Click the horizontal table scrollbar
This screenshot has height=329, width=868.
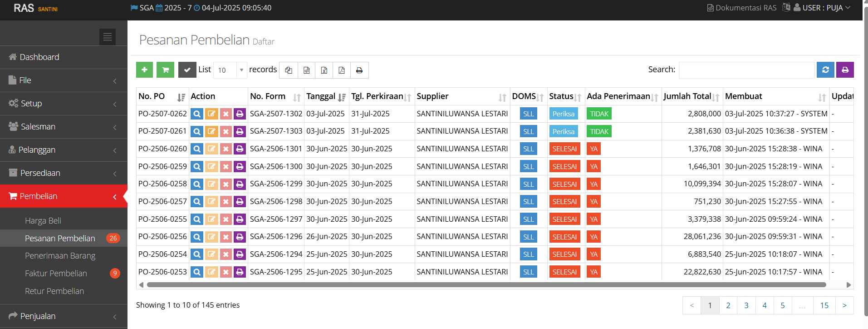point(485,285)
